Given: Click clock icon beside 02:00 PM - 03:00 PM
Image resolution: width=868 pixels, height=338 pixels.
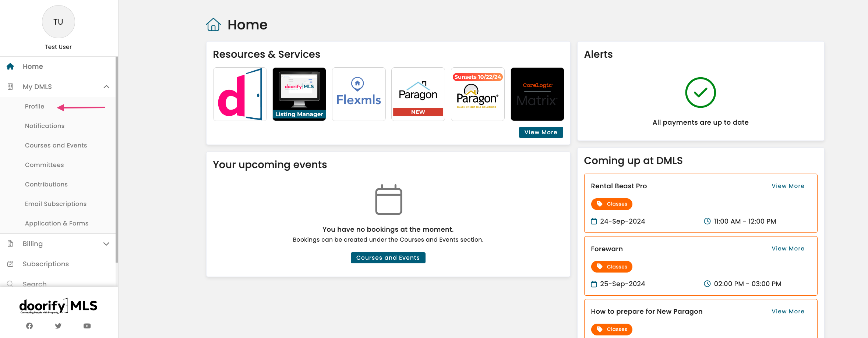Looking at the screenshot, I should pos(707,284).
